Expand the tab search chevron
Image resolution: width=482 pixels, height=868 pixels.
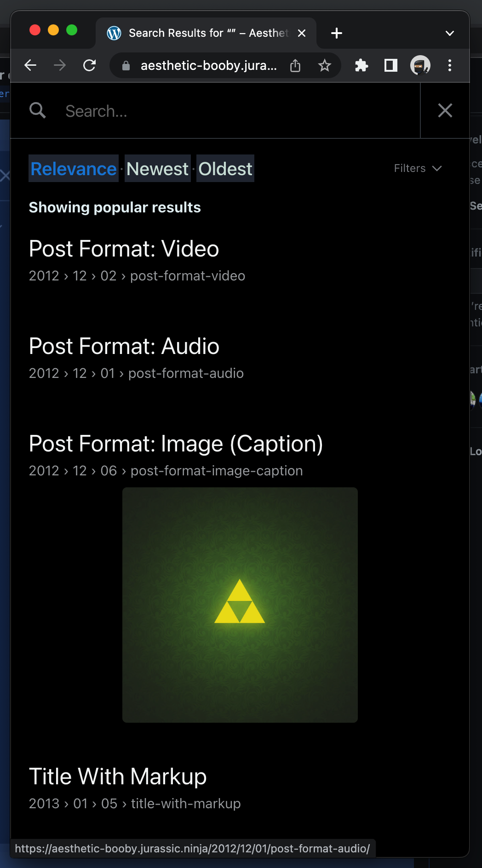pos(450,33)
